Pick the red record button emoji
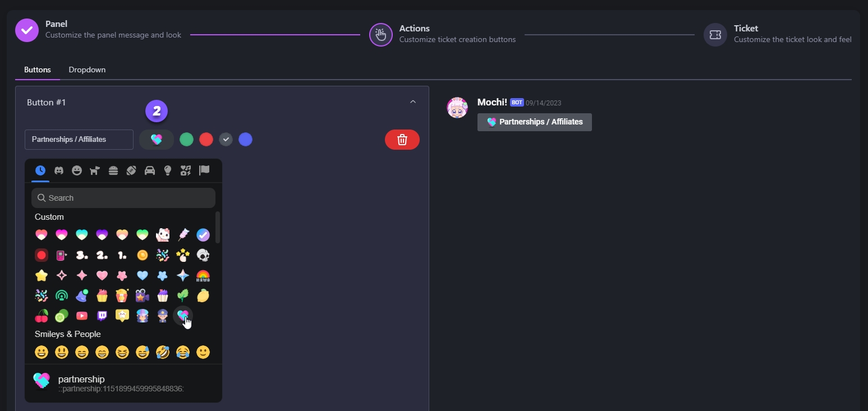Viewport: 868px width, 411px height. point(42,255)
